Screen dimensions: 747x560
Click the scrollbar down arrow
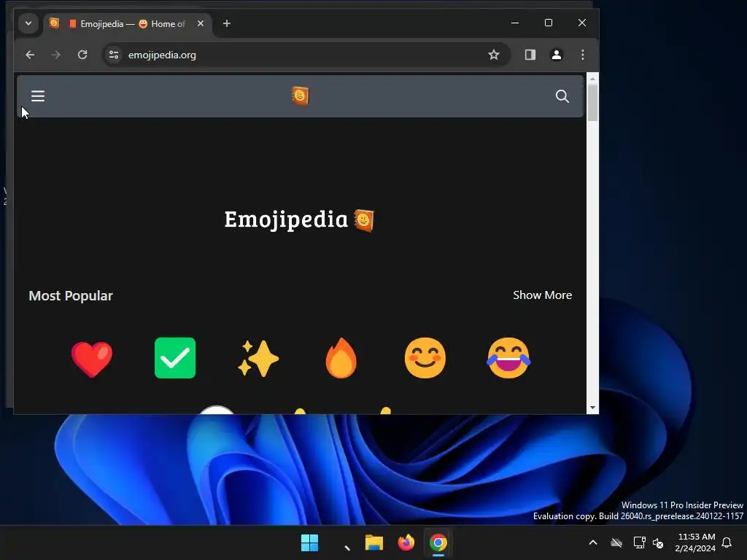[592, 408]
